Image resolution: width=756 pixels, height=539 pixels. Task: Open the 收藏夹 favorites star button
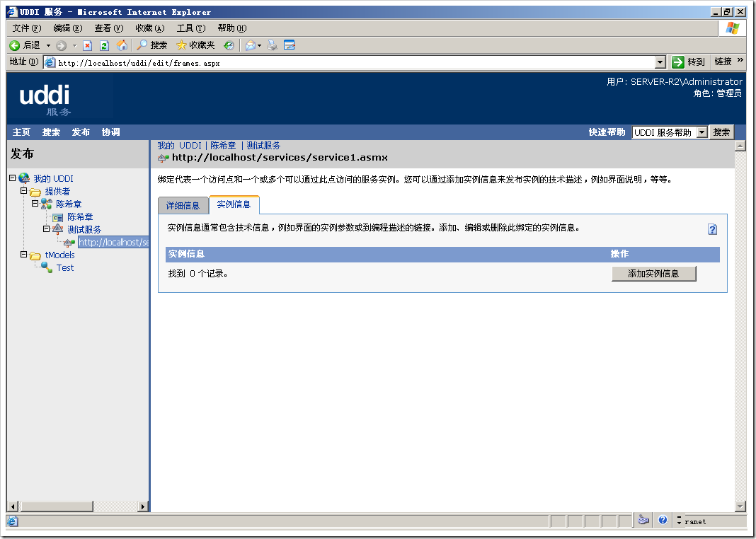point(195,45)
